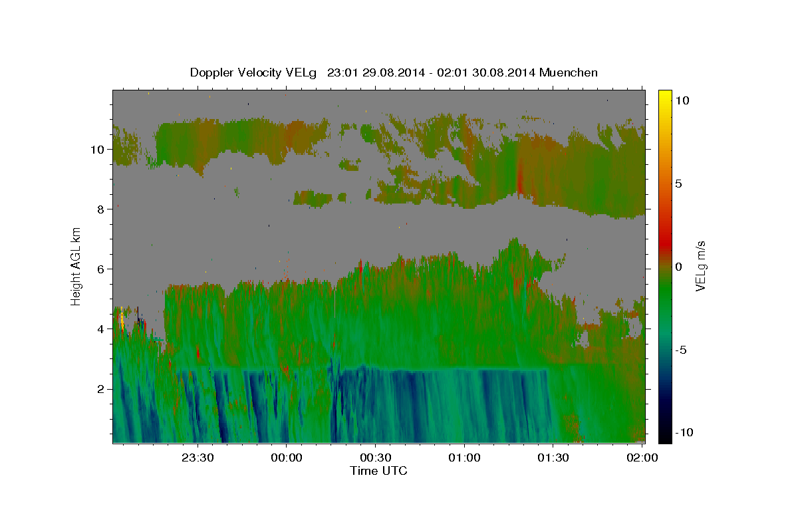Click the height axis label 2
798x532 pixels.
(101, 389)
